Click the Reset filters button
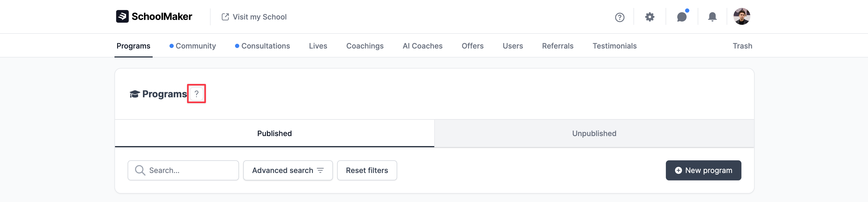 (x=367, y=170)
